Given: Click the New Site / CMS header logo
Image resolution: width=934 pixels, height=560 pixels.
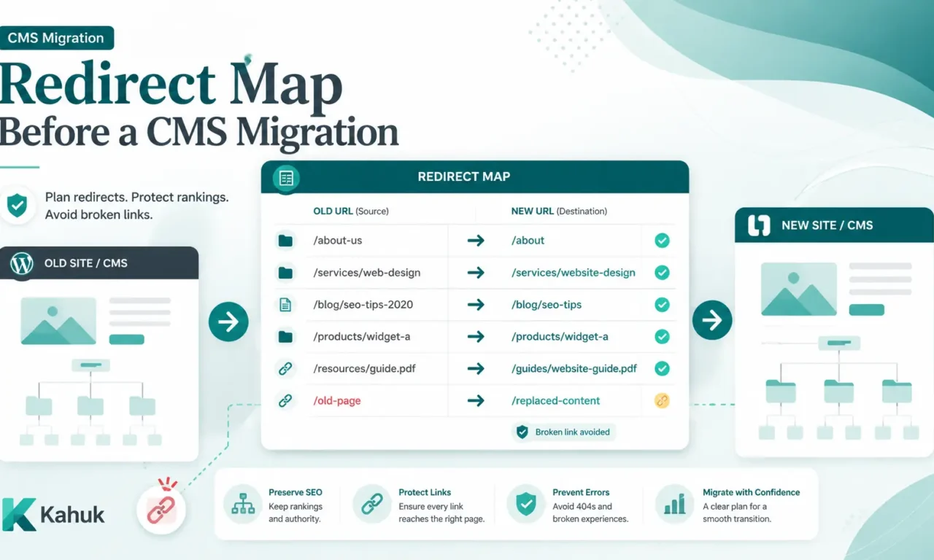Looking at the screenshot, I should (x=759, y=225).
